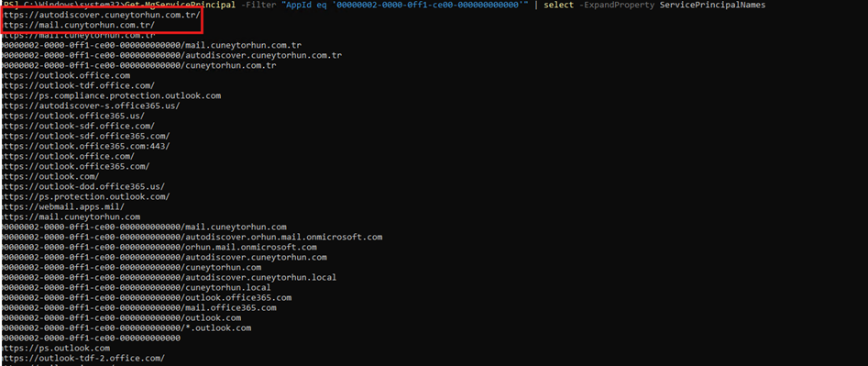Select the outlook-tdf-2.office.com entry
This screenshot has height=366, width=868.
(x=82, y=358)
